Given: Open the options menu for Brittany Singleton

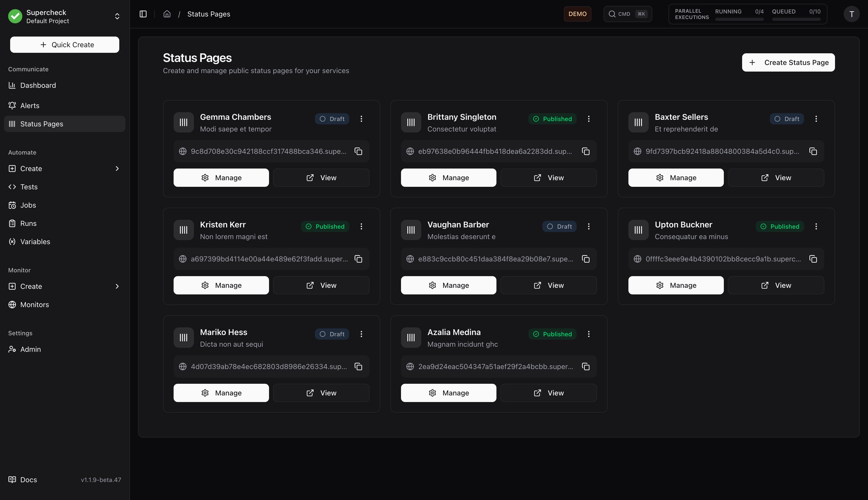Looking at the screenshot, I should point(589,119).
